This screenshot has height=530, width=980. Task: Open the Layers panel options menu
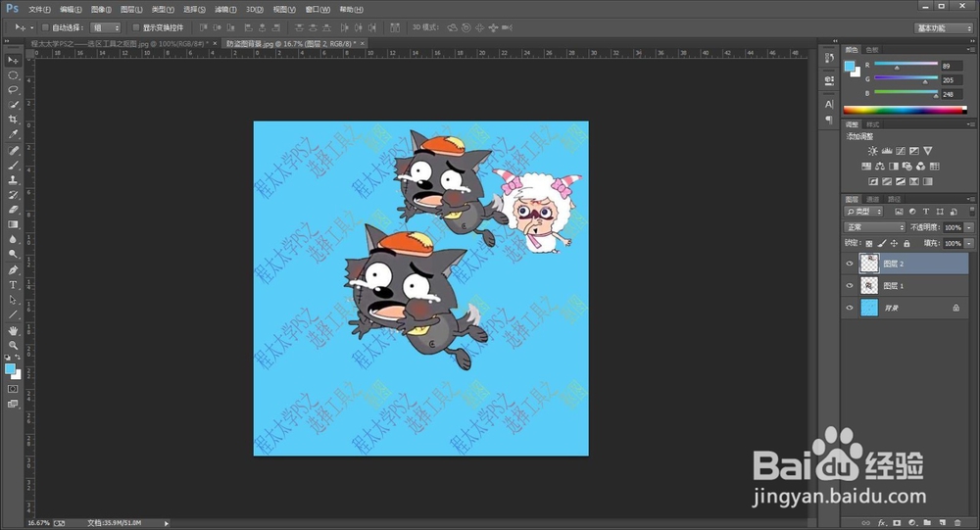pos(970,199)
